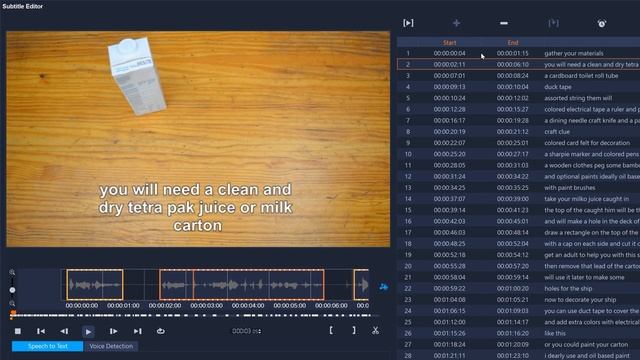Click timeline ruler mark 00:00:03:00
640x360 pixels.
click(x=207, y=305)
